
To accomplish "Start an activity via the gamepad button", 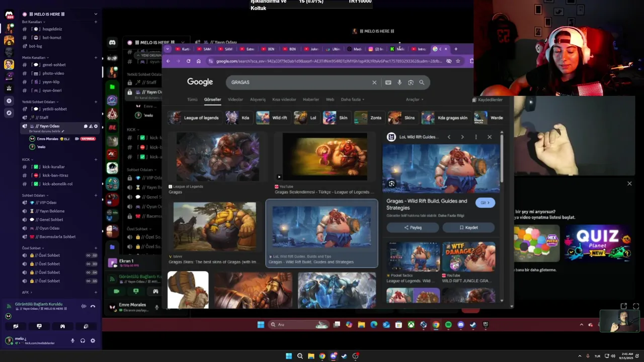I will pyautogui.click(x=62, y=326).
